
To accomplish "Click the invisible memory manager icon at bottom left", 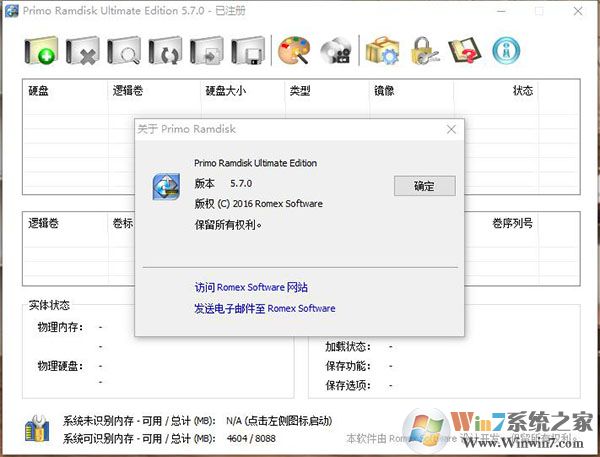I will pos(37,429).
